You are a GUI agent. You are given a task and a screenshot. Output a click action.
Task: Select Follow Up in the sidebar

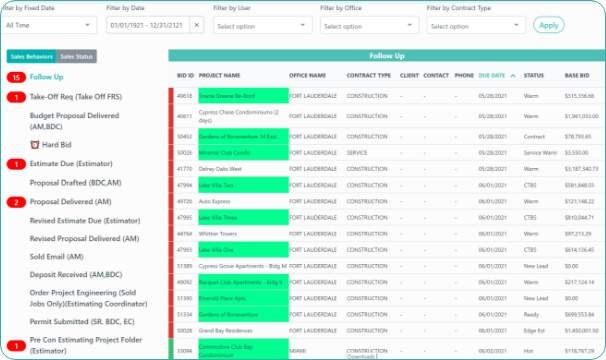point(46,77)
